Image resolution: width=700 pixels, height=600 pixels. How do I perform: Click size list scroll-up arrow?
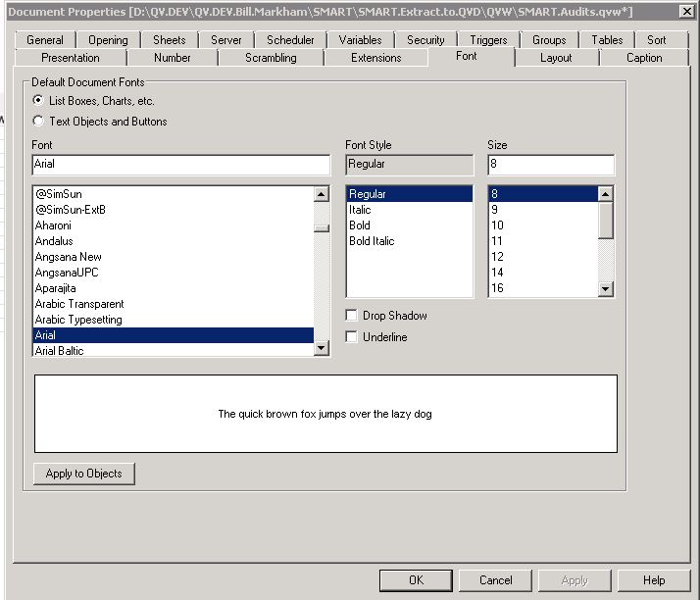(606, 194)
